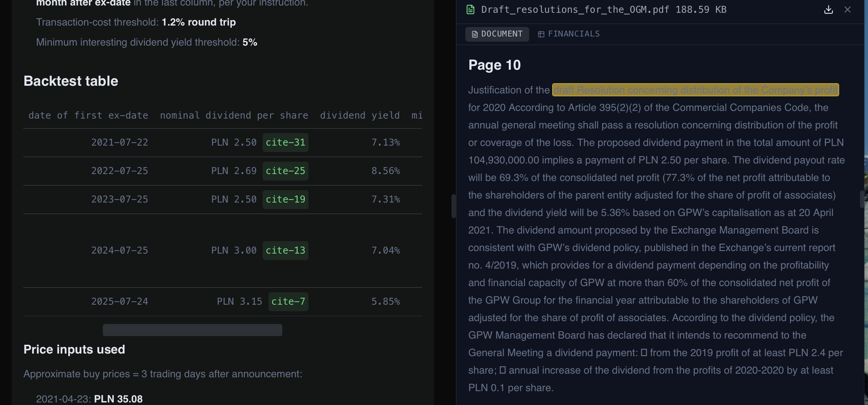Click the minimum dividend yield 5% text

[x=250, y=42]
